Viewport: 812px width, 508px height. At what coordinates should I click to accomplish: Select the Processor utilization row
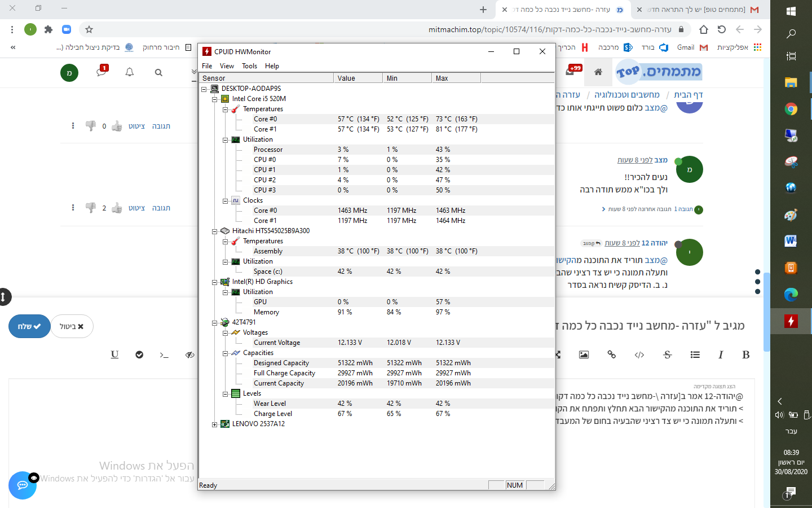pos(377,150)
